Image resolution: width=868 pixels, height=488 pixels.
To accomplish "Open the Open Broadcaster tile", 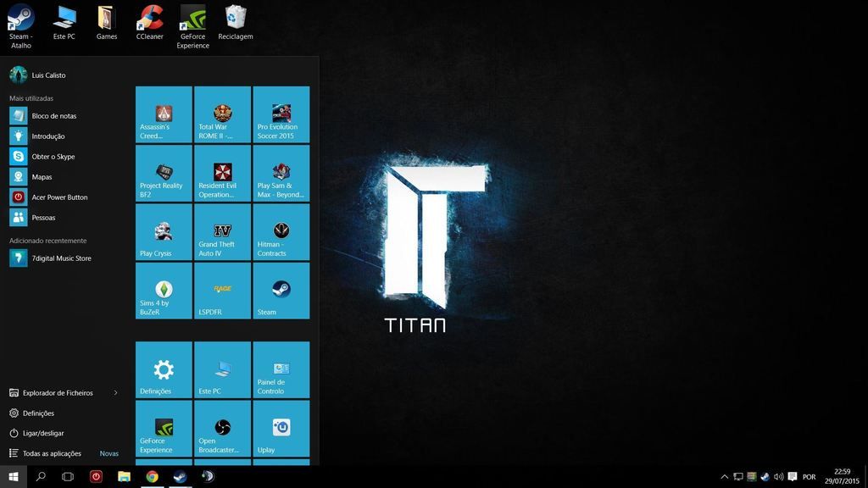I will pos(223,428).
